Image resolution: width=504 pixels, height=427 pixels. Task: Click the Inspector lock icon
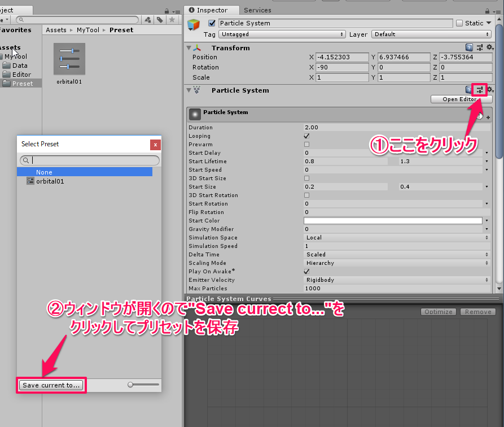[487, 11]
